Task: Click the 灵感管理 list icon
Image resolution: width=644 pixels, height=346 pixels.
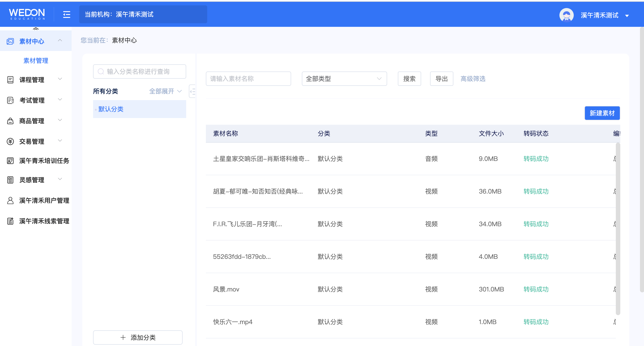Action: 10,180
